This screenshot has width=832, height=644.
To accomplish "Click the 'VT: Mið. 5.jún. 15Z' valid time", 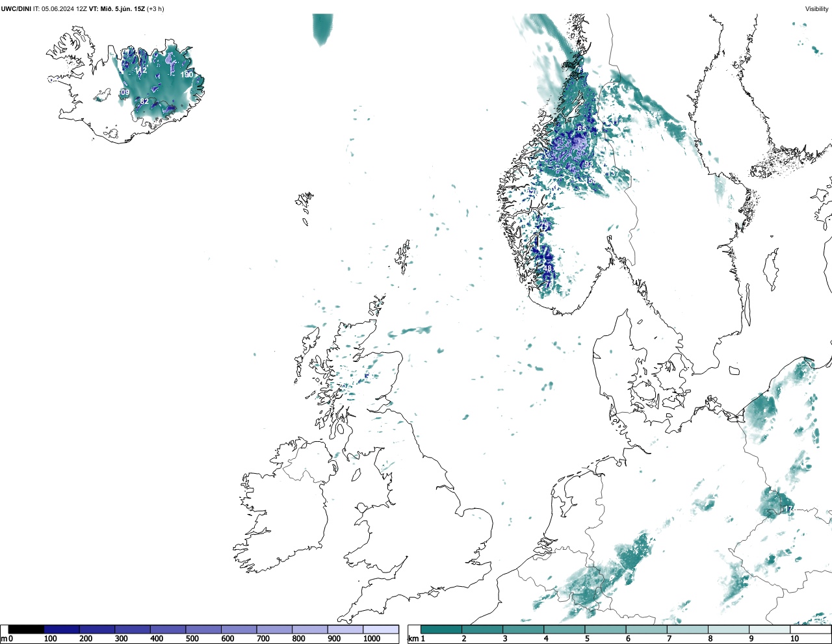I will [x=117, y=8].
